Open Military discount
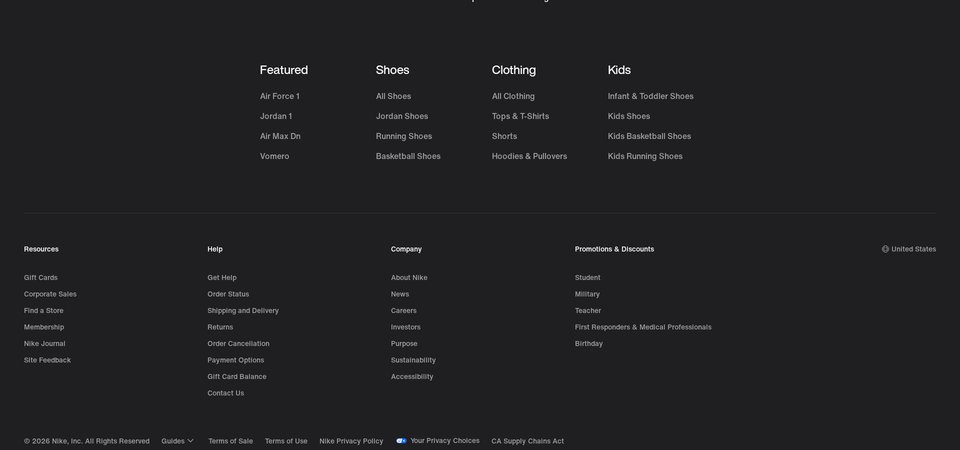Image resolution: width=960 pixels, height=450 pixels. (x=587, y=294)
